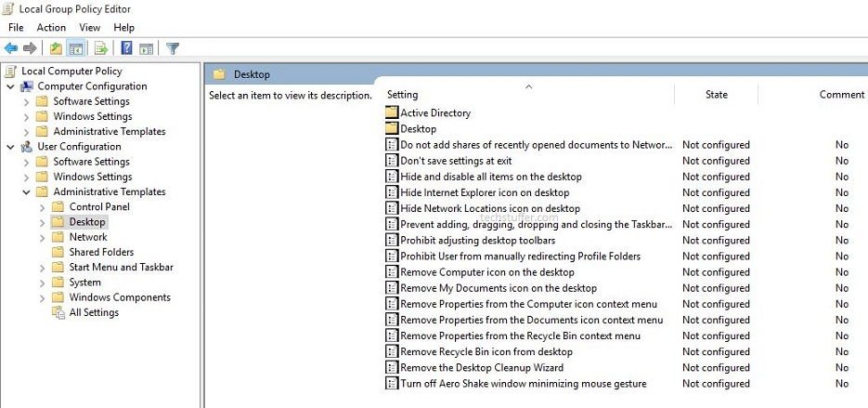Select 'Remove Properties from the Recycle Bin context menu'
This screenshot has width=868, height=408.
[521, 336]
